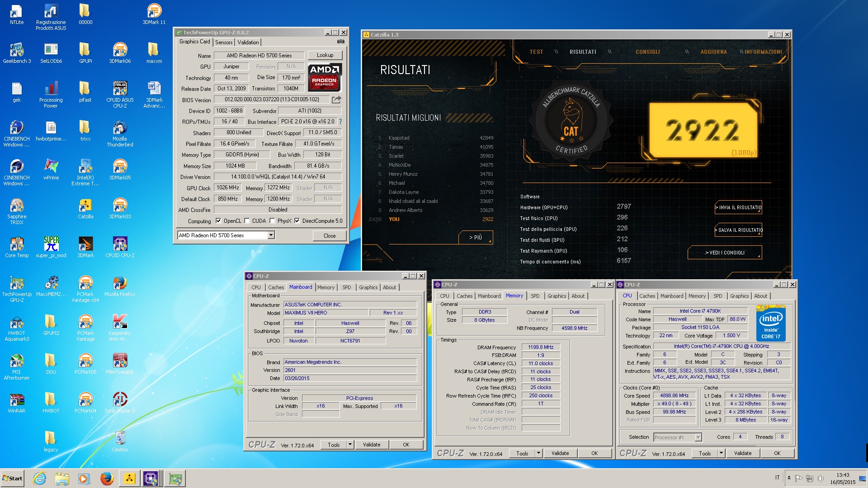Image resolution: width=868 pixels, height=488 pixels.
Task: Open the Mozilla Firefox desktop icon
Action: tap(120, 286)
